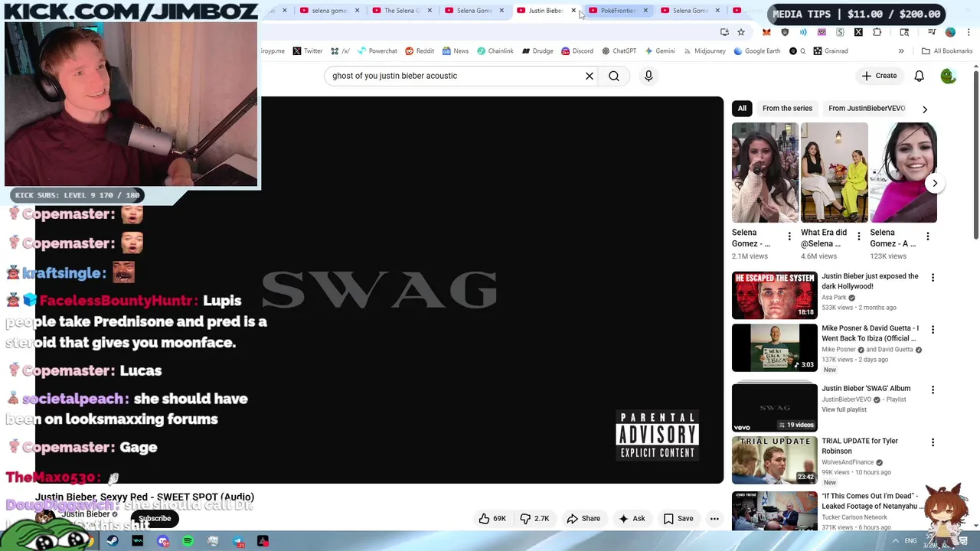
Task: Open the ChatGPT bookmark
Action: pos(619,51)
